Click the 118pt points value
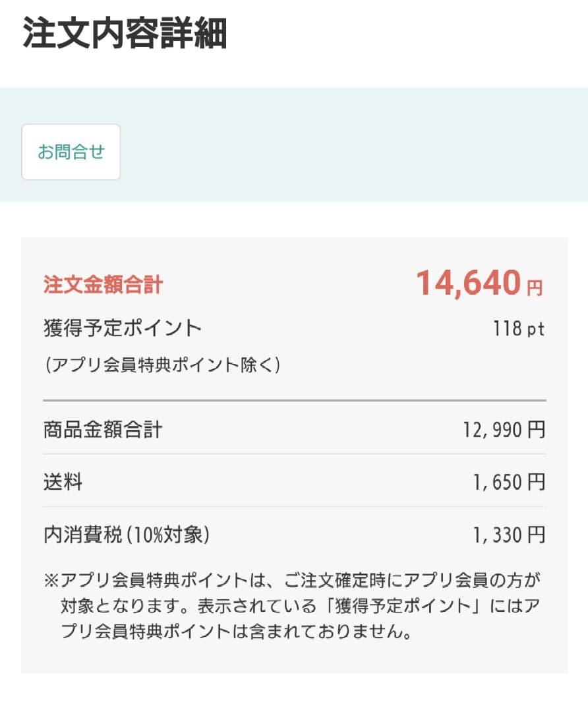 [518, 328]
